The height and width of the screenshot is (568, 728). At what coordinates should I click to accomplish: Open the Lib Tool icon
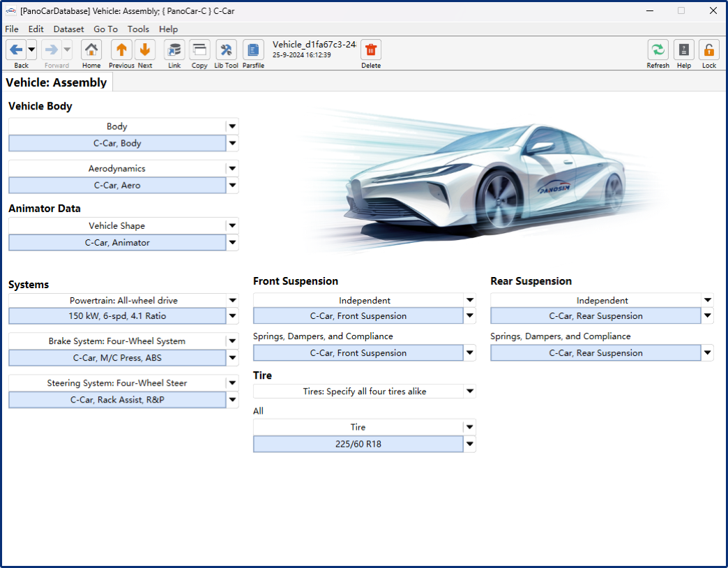pos(226,50)
